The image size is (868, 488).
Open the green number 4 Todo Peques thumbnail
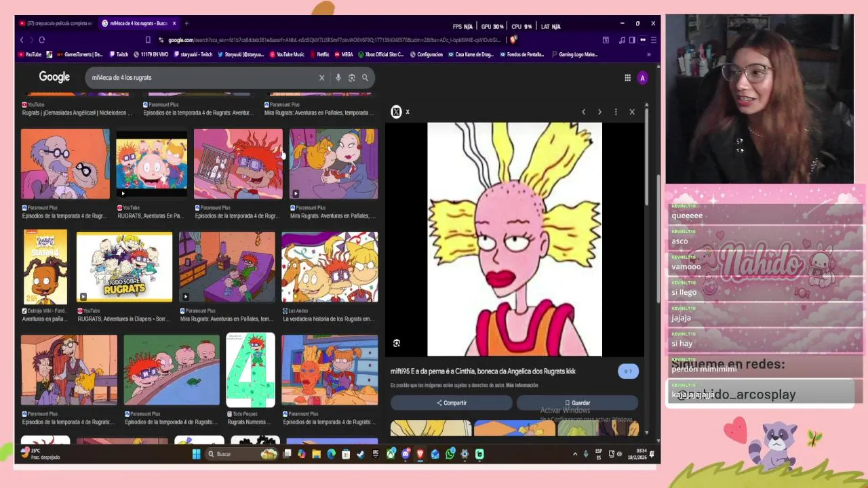click(250, 370)
